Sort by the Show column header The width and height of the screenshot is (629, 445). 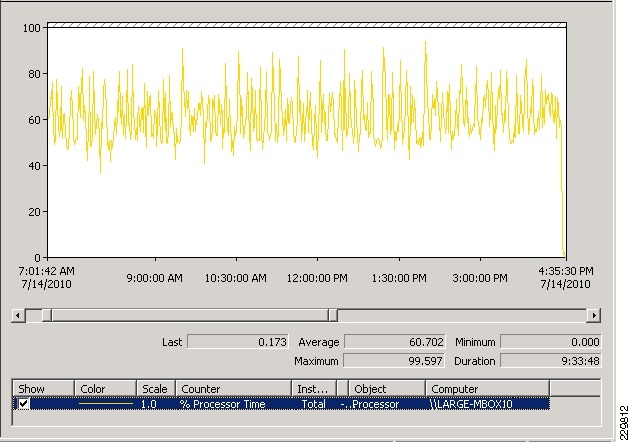[43, 388]
